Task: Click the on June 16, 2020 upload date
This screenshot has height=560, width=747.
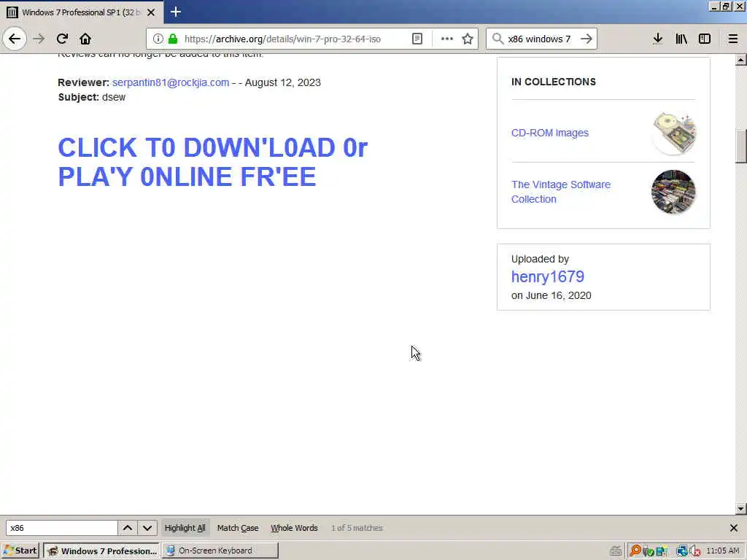Action: click(551, 295)
